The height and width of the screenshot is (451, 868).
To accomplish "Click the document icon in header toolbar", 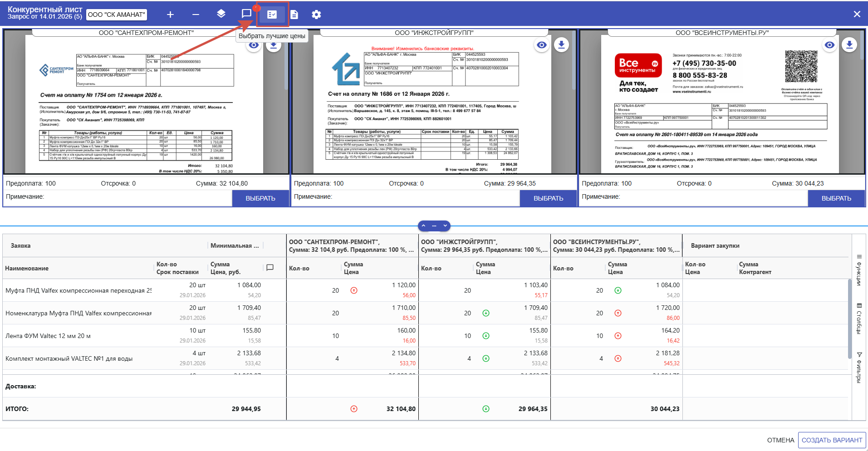I will coord(294,15).
